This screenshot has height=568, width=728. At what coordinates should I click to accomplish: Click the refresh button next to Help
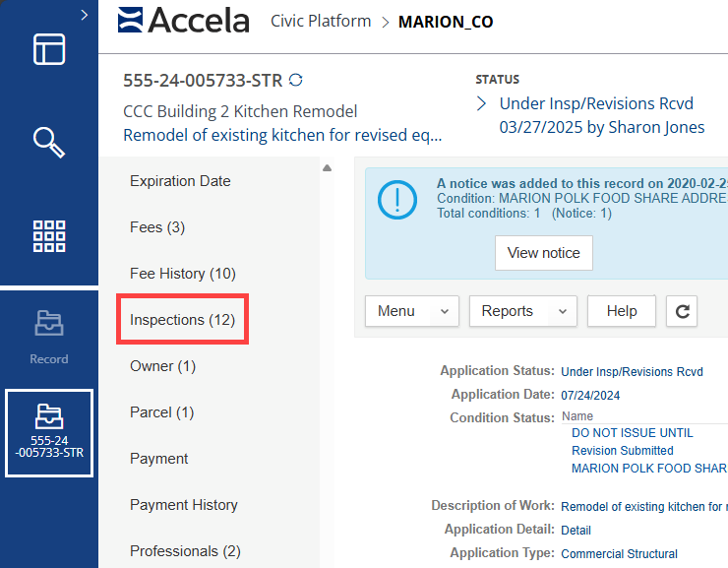[682, 311]
